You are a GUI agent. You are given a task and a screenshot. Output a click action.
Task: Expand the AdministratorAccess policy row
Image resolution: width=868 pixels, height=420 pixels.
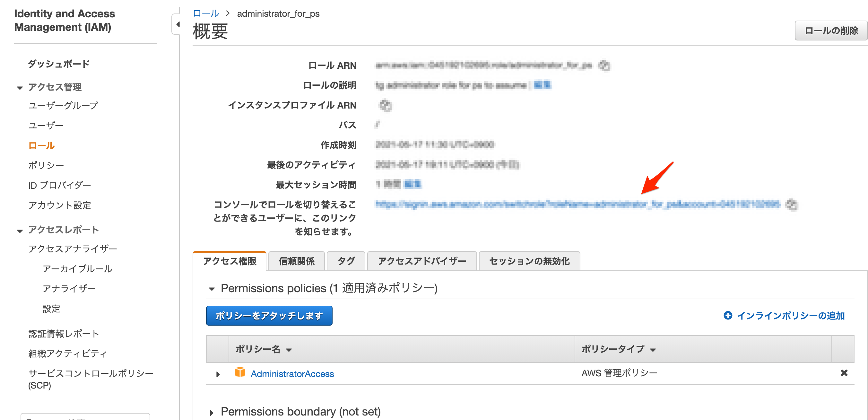(x=218, y=374)
